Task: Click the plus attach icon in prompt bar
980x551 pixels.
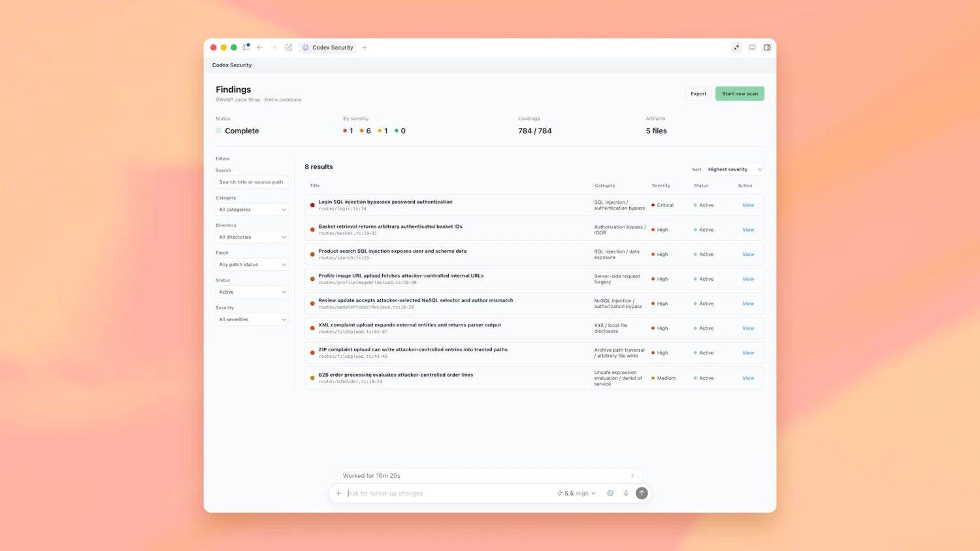Action: (338, 494)
